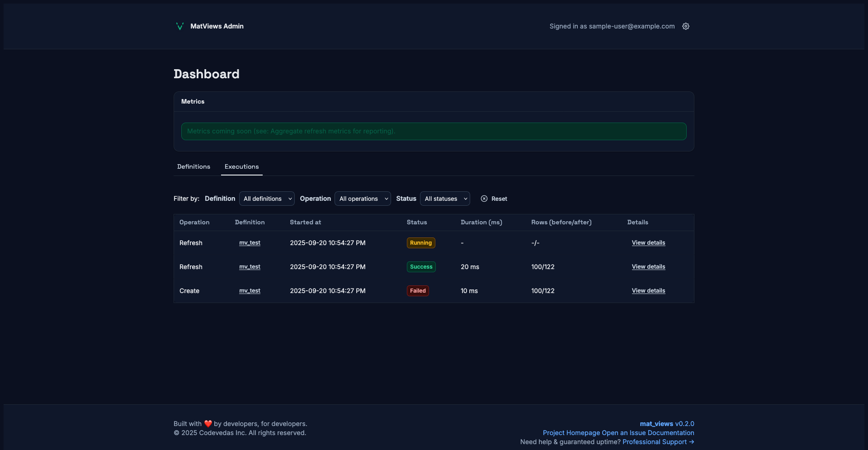Expand the All definitions dropdown

267,199
